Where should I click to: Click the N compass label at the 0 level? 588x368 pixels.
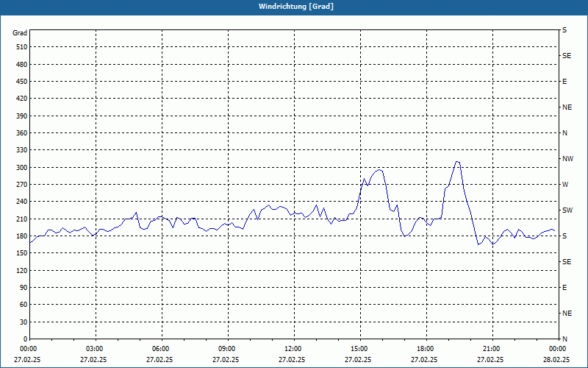click(x=564, y=339)
